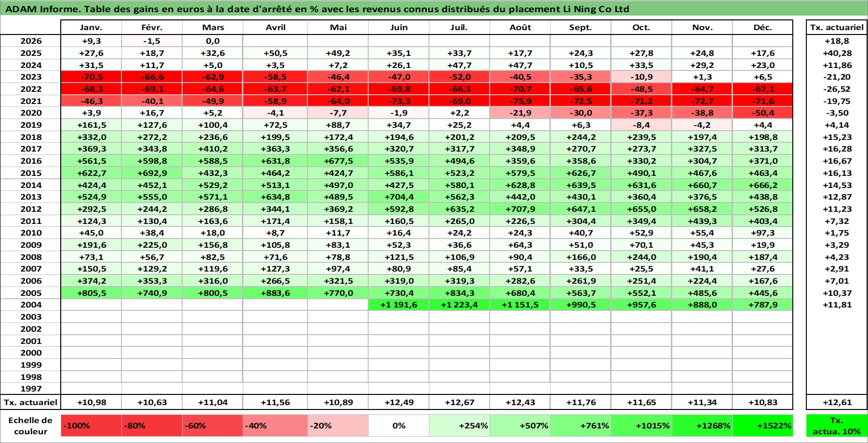Click the Mars column header
This screenshot has width=868, height=443.
(213, 27)
